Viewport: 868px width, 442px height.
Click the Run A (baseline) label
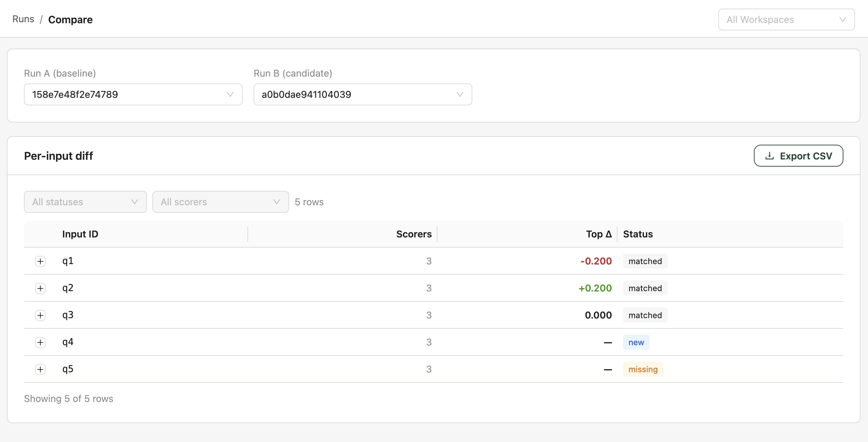pos(60,73)
